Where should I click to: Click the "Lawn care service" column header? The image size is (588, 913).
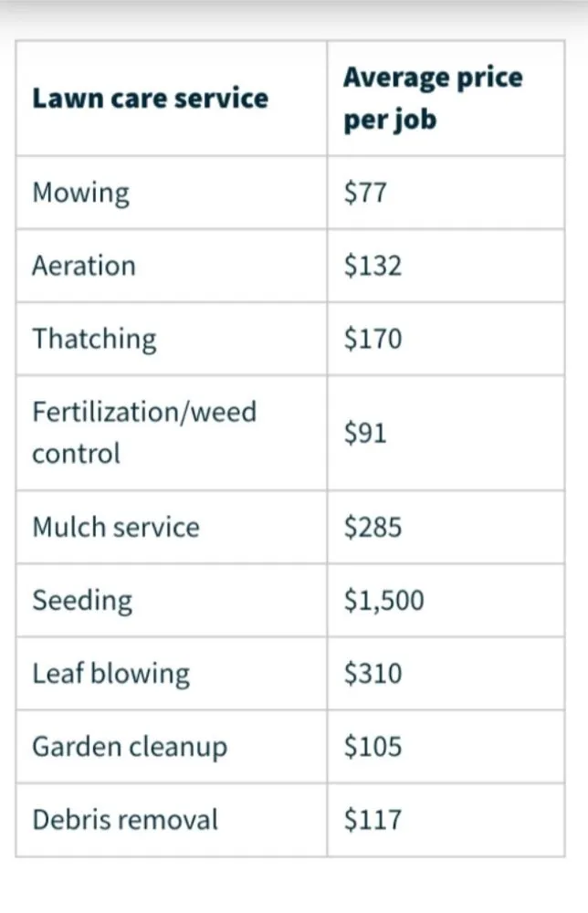(151, 99)
